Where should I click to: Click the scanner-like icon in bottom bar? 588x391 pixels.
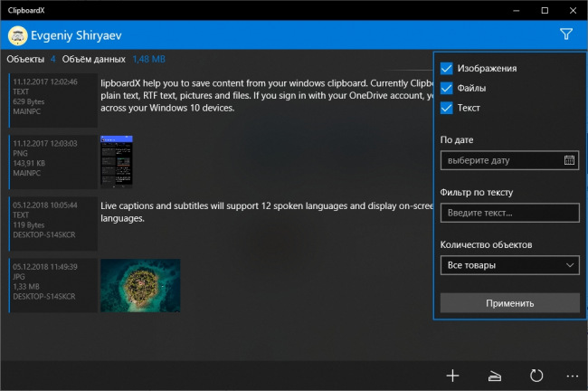tap(495, 376)
